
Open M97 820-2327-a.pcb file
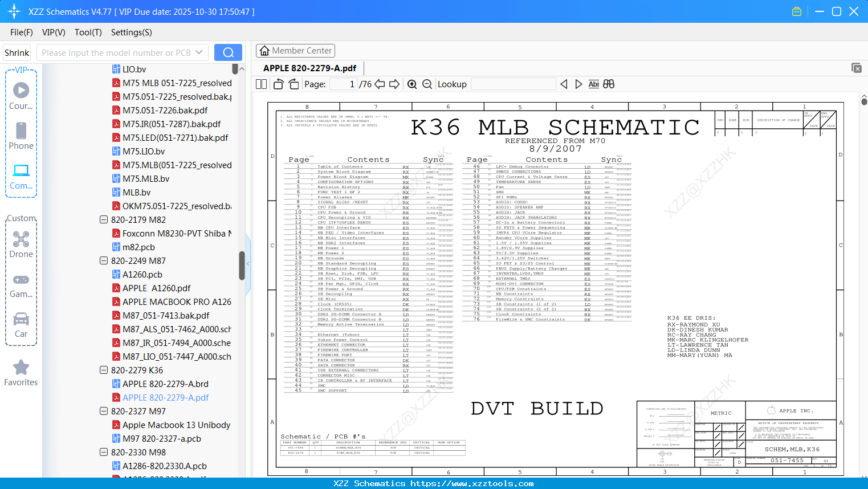[x=162, y=438]
